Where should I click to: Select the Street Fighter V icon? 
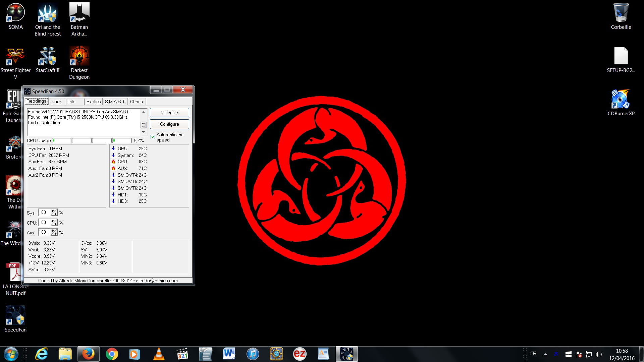(x=15, y=63)
